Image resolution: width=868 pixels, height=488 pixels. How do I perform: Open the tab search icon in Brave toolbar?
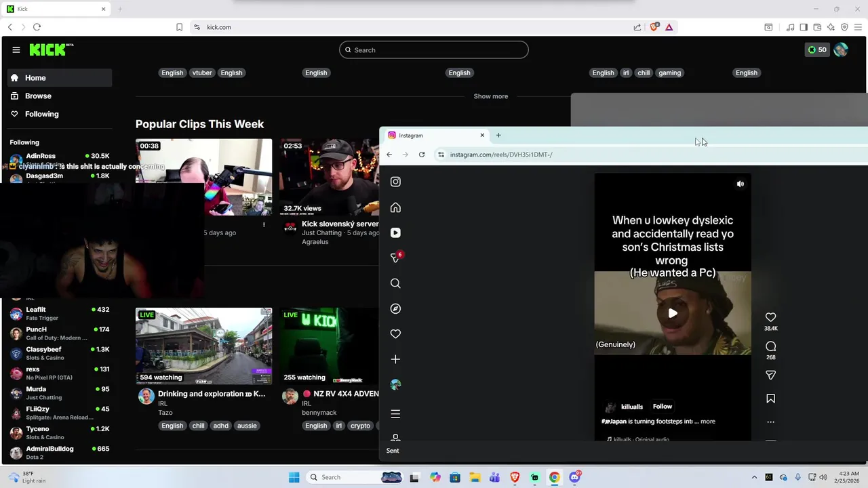pyautogui.click(x=768, y=27)
